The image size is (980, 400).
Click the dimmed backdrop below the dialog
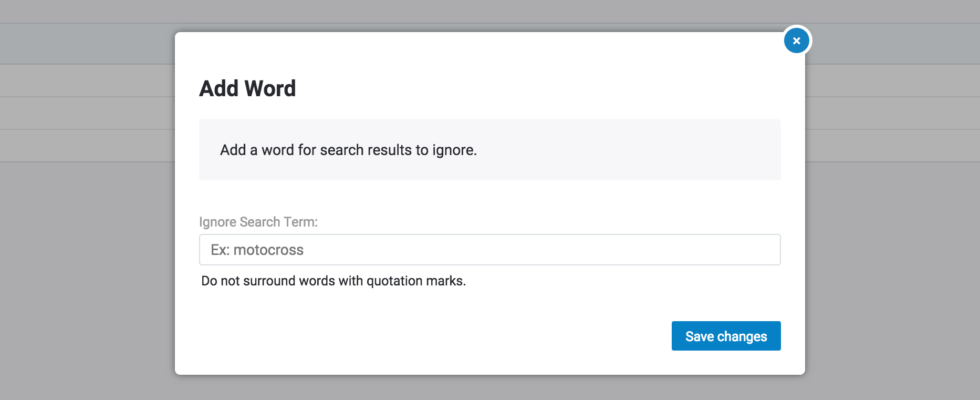[x=489, y=388]
